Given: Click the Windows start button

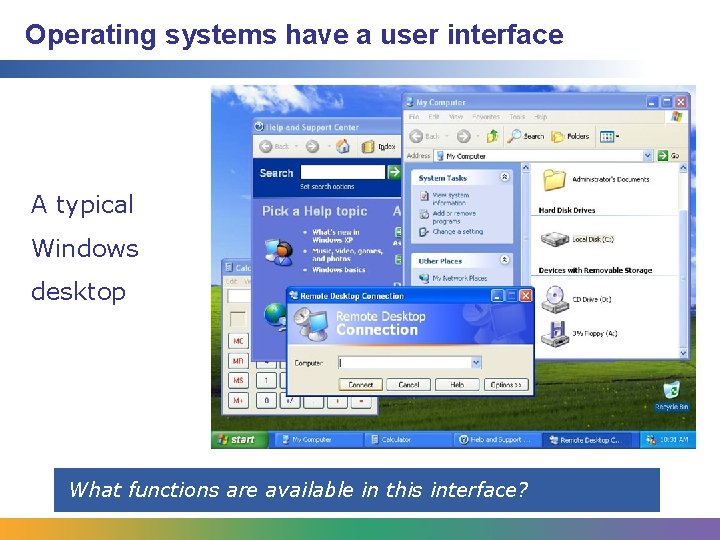Looking at the screenshot, I should point(239,439).
